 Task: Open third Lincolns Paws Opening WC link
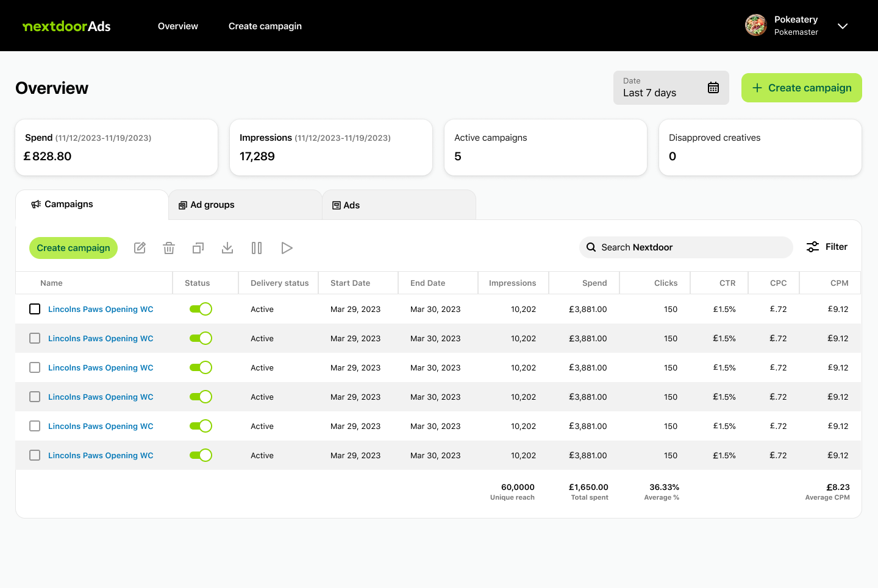click(101, 367)
